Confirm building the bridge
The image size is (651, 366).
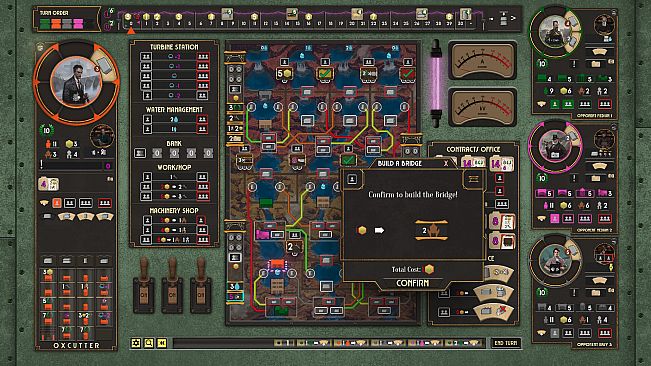click(413, 283)
